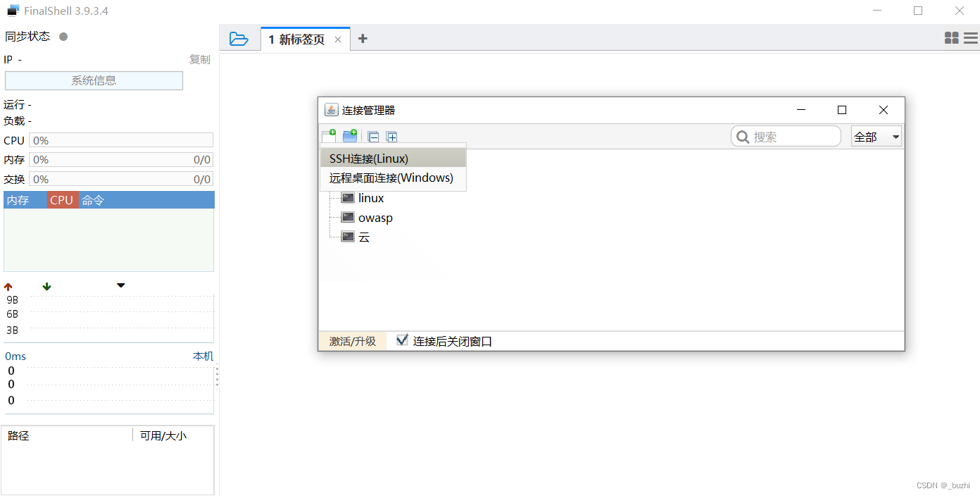Select the 云 connection entry

point(364,237)
